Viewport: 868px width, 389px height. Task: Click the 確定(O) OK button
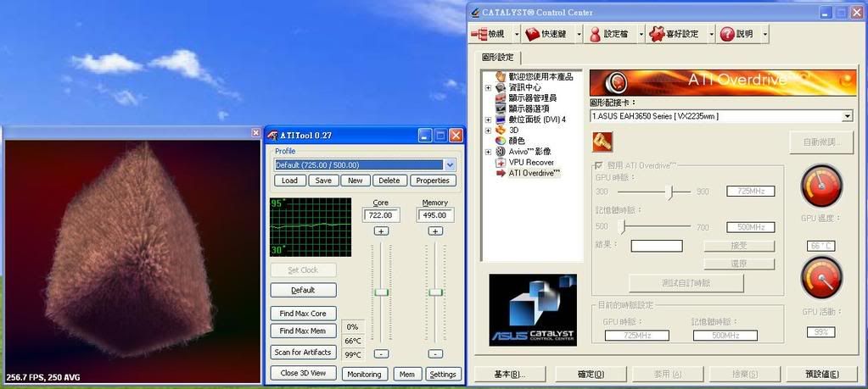click(x=591, y=374)
